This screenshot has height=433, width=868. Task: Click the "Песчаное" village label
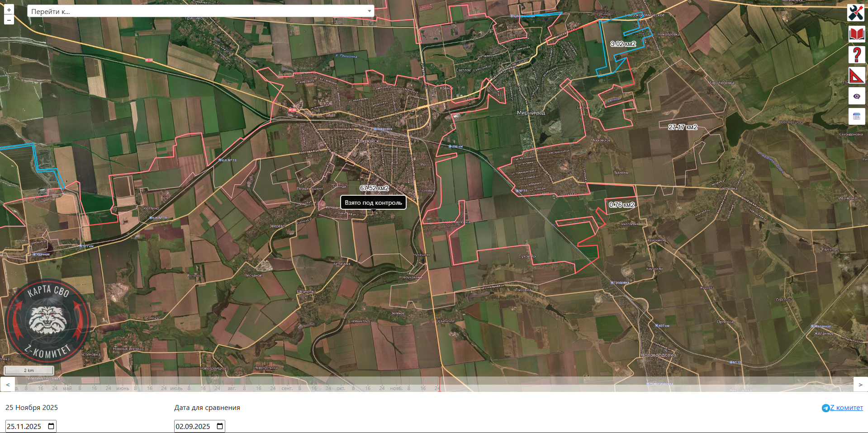(x=253, y=275)
